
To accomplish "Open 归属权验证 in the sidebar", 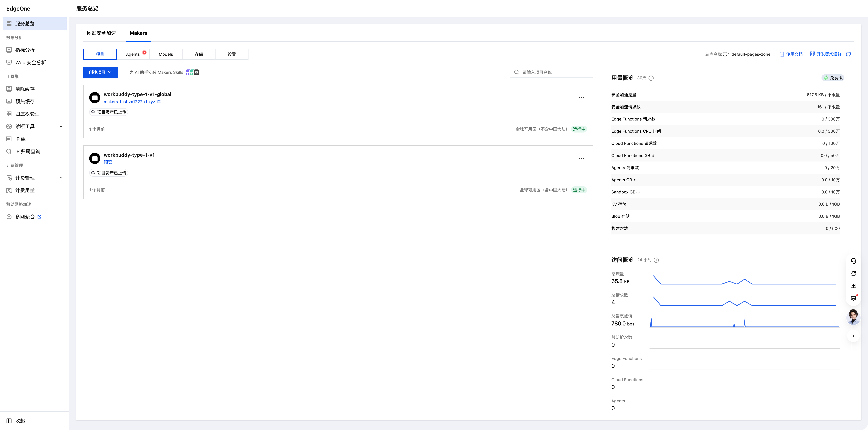I will pos(34,114).
